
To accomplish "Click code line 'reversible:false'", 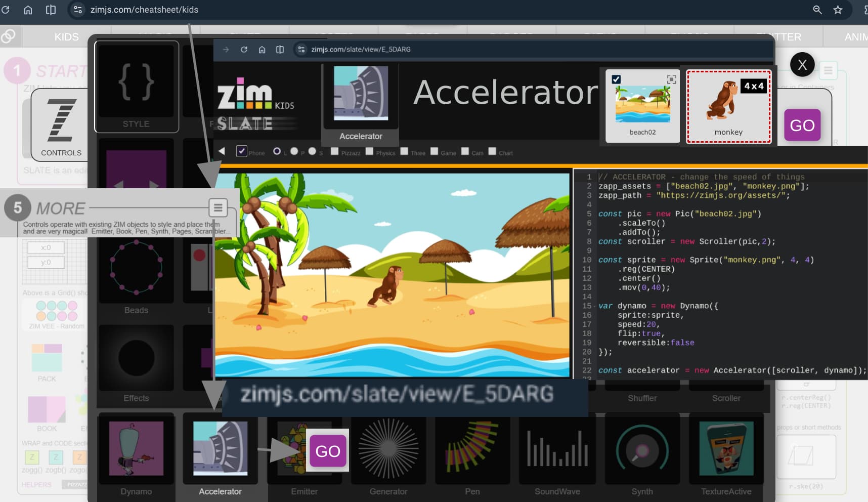I will (656, 343).
